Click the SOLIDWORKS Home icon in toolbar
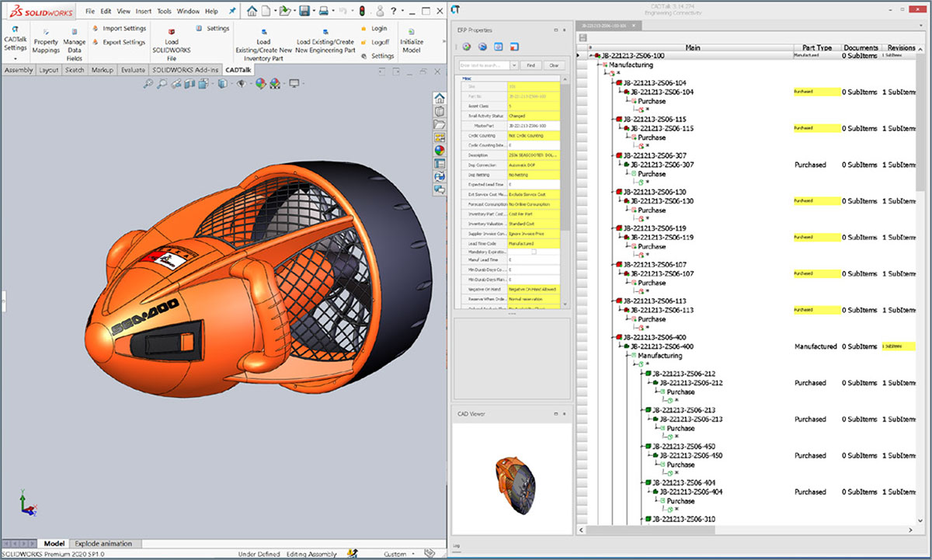 [x=252, y=12]
